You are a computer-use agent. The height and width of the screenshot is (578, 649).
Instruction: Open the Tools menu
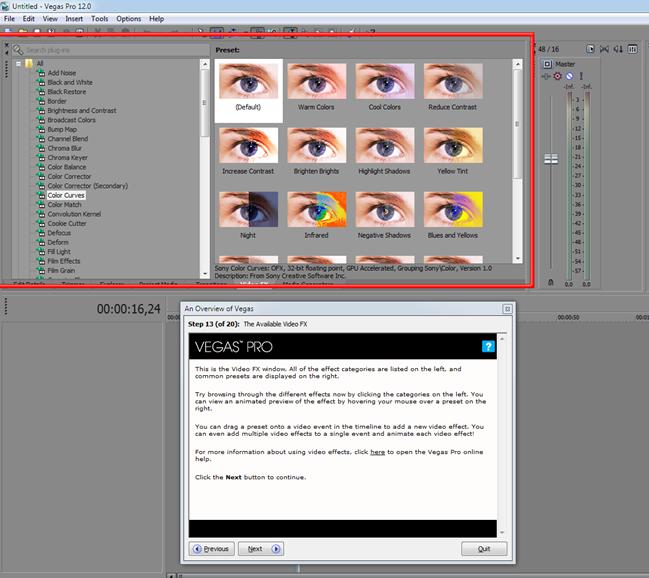[x=99, y=19]
